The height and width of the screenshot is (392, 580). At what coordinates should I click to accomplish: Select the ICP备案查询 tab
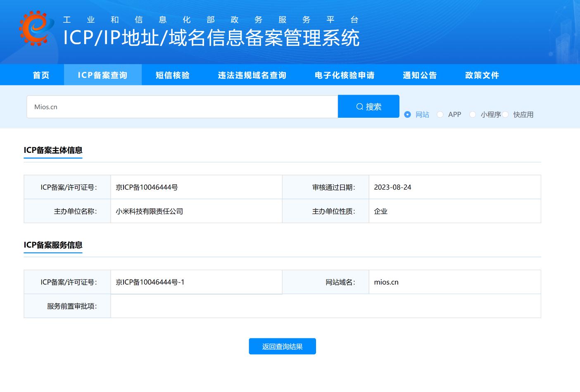[x=103, y=75]
